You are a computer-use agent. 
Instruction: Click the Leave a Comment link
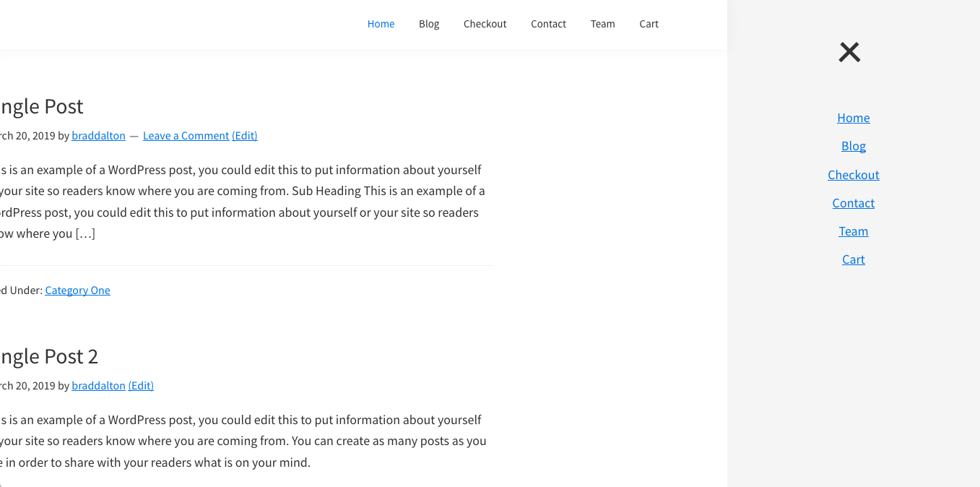[x=186, y=136]
